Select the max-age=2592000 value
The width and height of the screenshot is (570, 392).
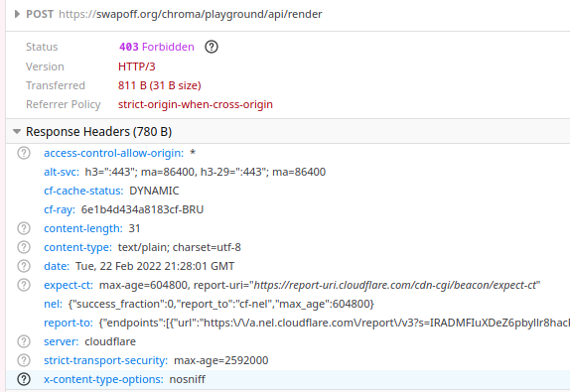click(x=221, y=361)
